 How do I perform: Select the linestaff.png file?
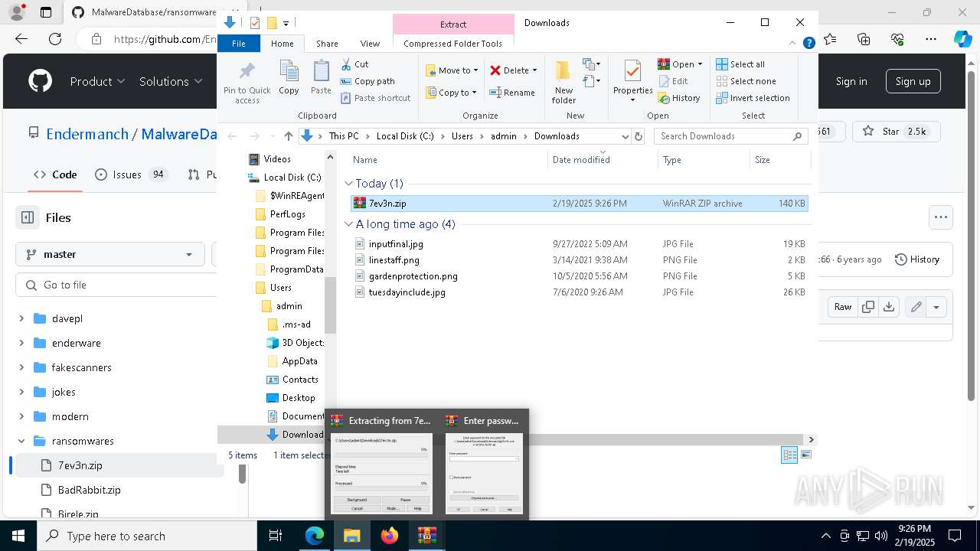point(394,260)
